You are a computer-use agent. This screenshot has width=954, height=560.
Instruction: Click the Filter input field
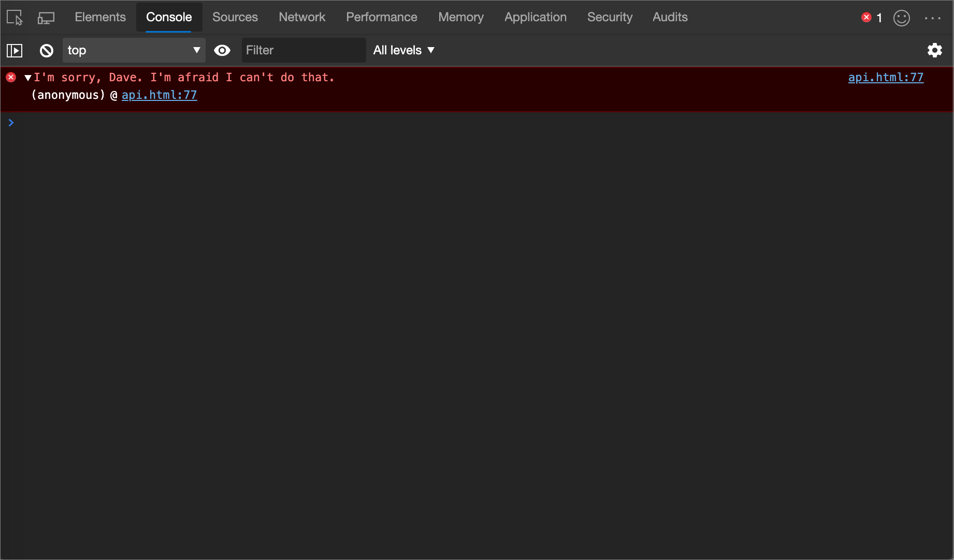pos(303,50)
